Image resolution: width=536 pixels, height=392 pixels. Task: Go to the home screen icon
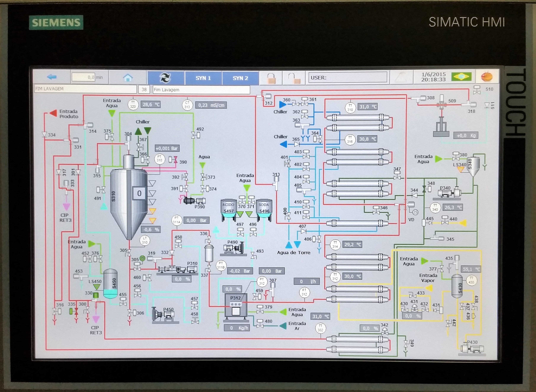128,77
